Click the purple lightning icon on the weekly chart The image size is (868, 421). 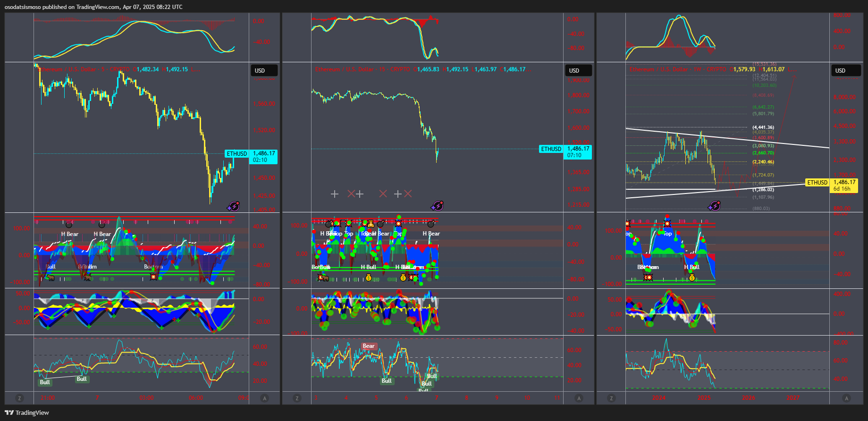[715, 206]
